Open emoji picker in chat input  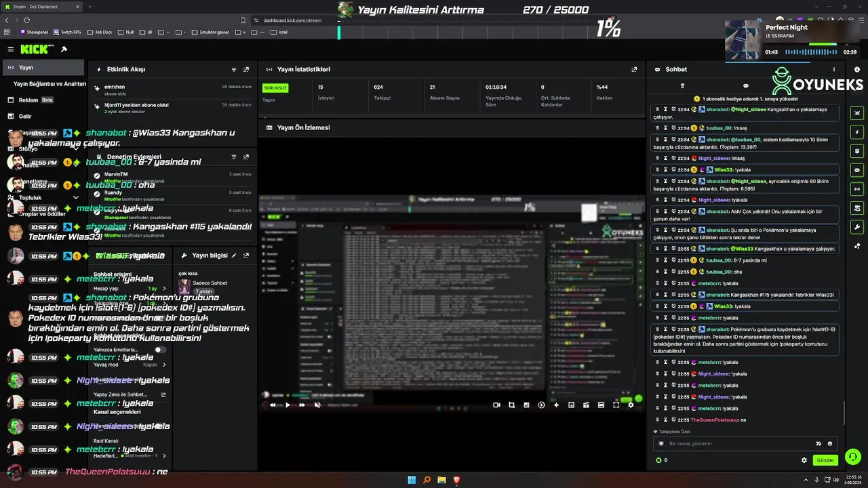pos(830,443)
